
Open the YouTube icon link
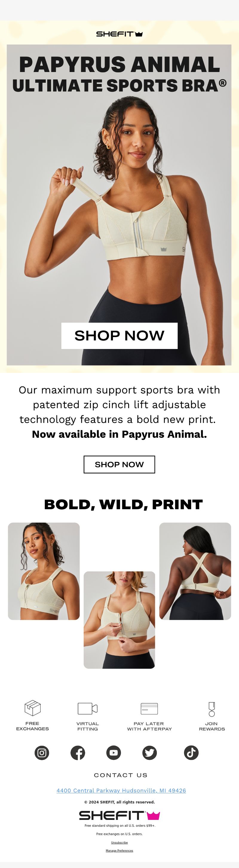tap(114, 752)
